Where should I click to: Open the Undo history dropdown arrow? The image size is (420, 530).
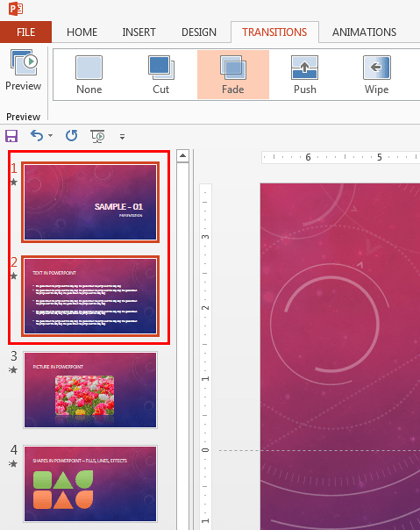click(x=50, y=136)
